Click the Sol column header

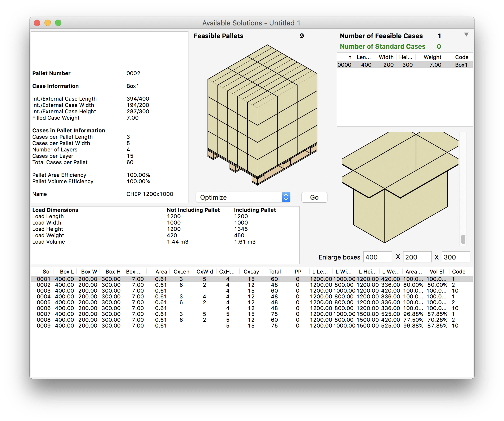coord(46,271)
